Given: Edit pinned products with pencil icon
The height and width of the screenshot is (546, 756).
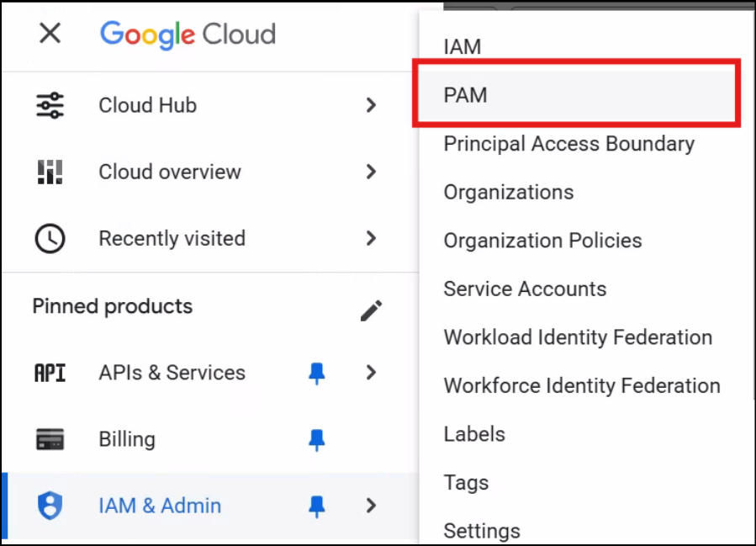Looking at the screenshot, I should 371,310.
